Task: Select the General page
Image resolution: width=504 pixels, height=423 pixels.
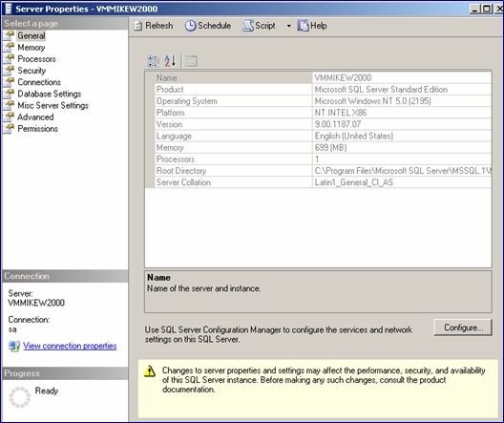Action: (31, 35)
